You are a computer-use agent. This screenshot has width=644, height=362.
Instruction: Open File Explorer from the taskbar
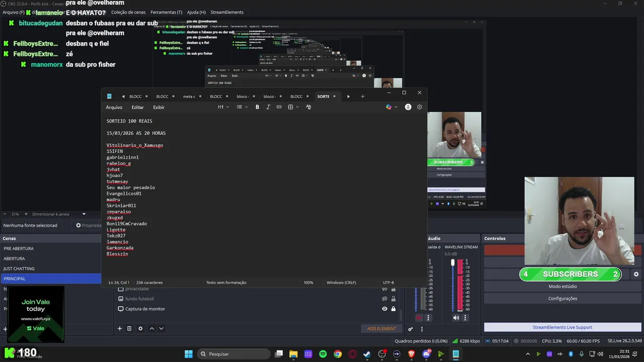point(293,354)
